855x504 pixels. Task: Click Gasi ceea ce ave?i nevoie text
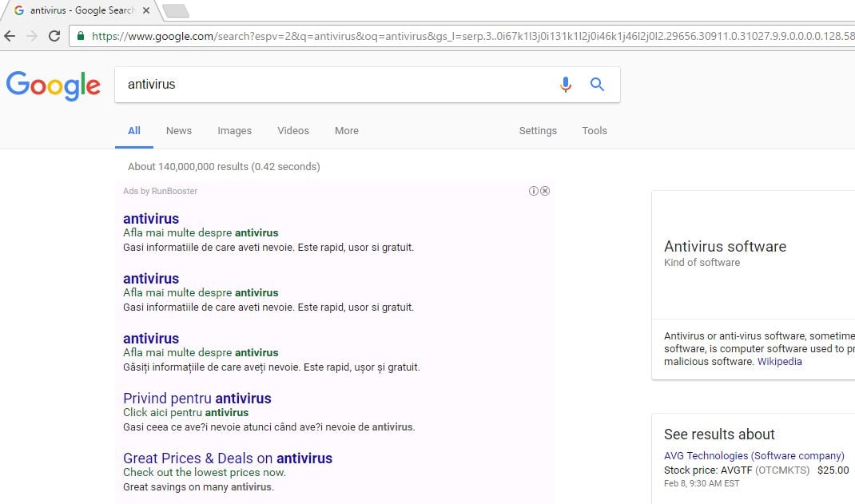click(268, 427)
